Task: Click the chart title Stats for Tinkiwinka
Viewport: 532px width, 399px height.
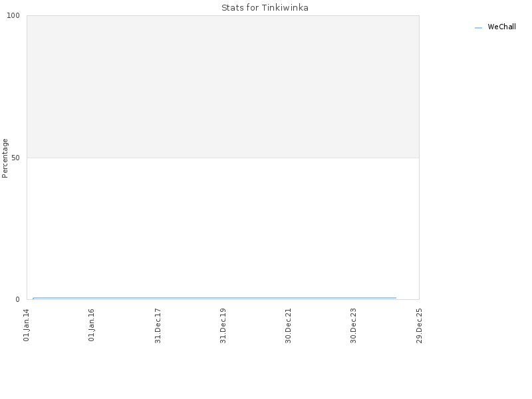Action: (265, 7)
